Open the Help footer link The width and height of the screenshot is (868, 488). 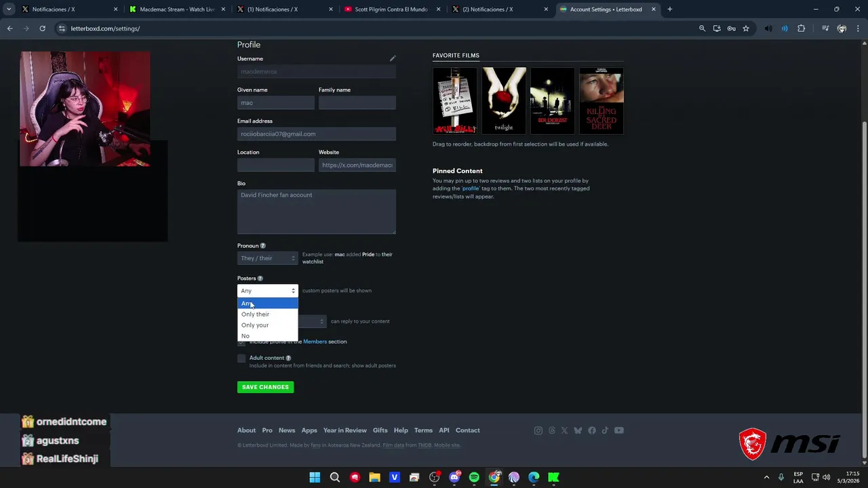[401, 430]
